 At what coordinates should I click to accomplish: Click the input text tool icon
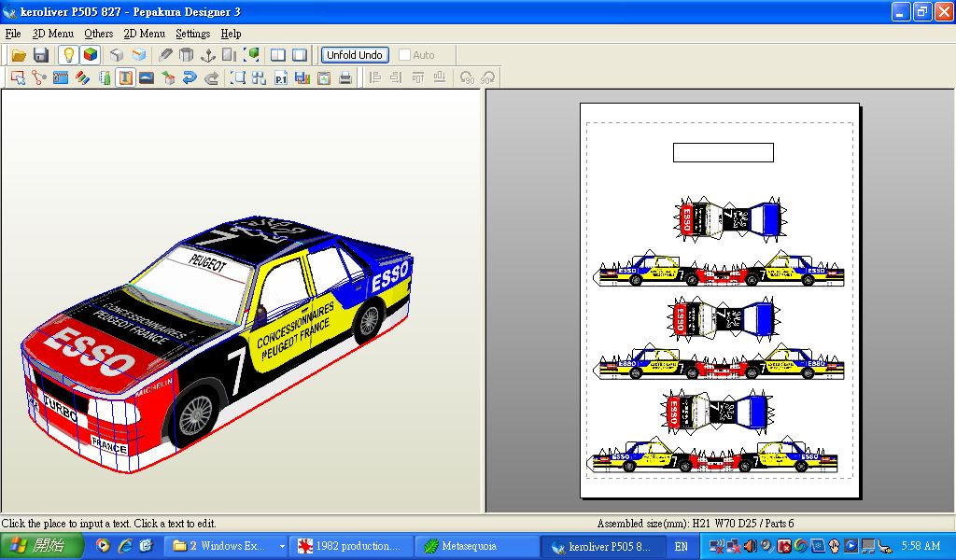[125, 78]
